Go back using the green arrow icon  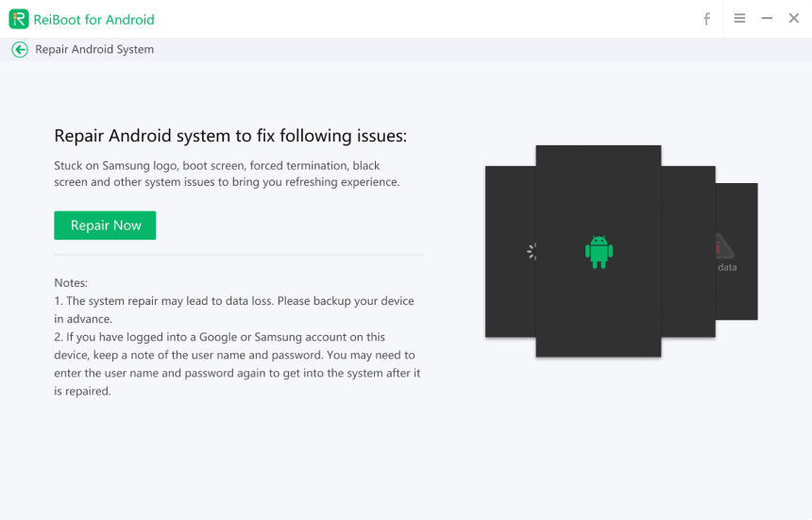tap(20, 50)
